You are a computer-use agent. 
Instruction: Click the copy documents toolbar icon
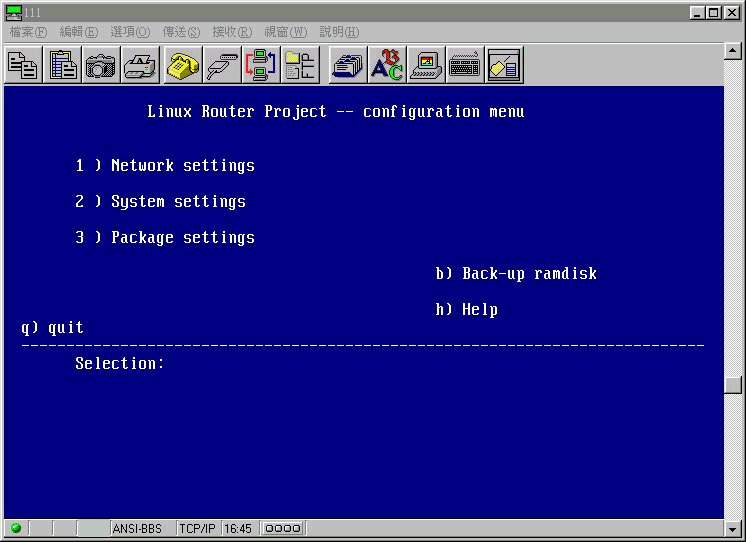(x=23, y=65)
